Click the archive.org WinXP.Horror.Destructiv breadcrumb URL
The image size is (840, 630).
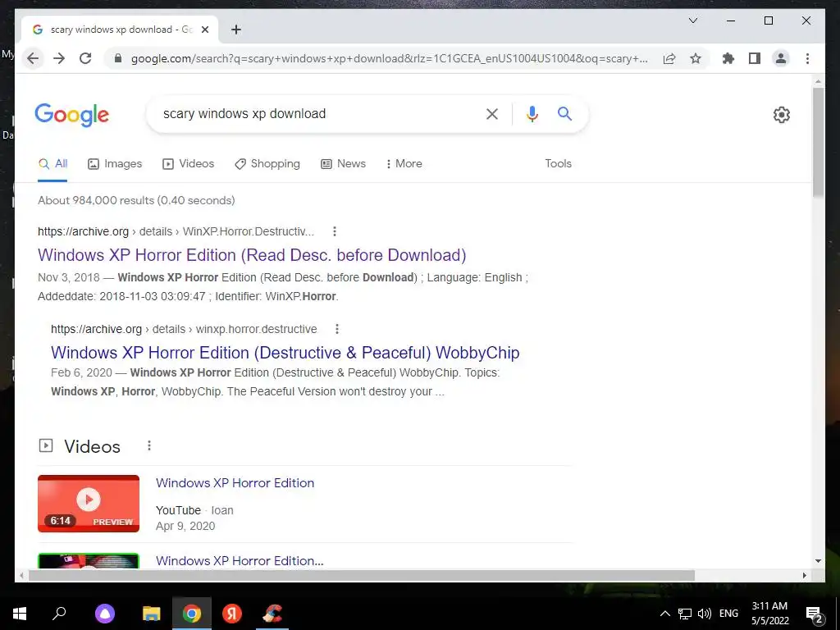click(176, 231)
